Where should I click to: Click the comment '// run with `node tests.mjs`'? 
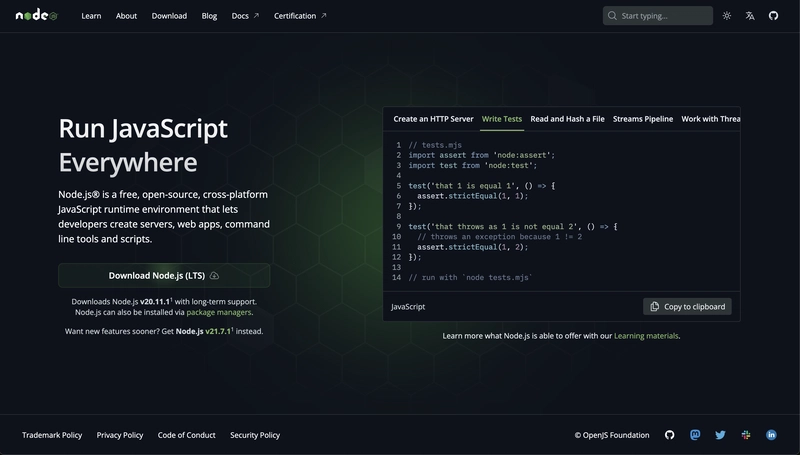click(x=470, y=277)
